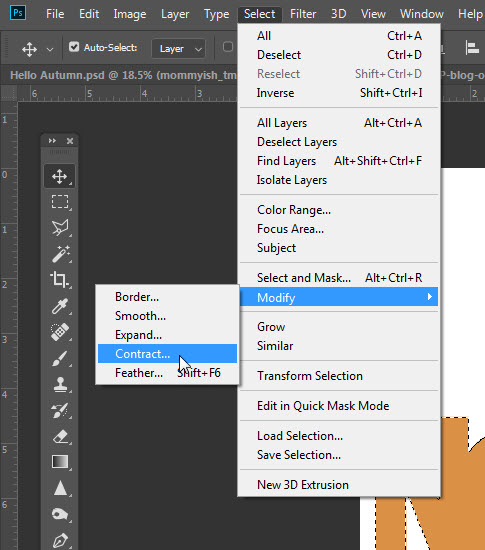Expand the tools panel double-arrow

click(52, 141)
